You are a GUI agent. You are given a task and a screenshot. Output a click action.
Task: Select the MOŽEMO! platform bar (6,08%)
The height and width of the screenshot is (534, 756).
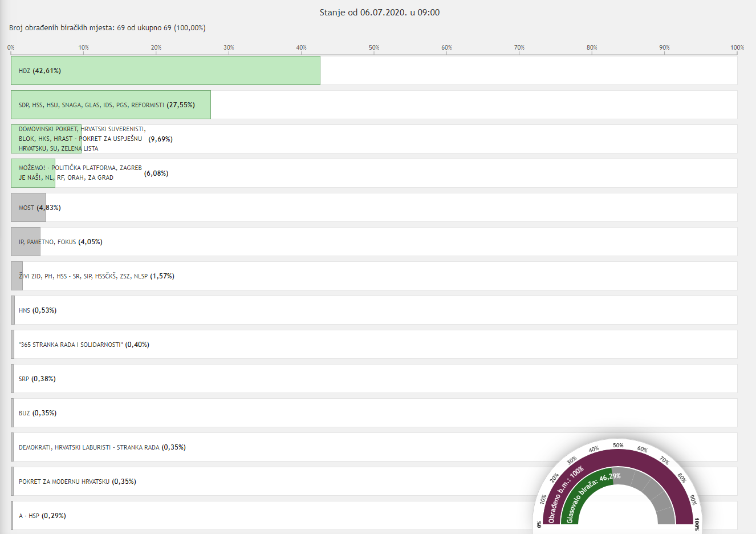point(33,173)
